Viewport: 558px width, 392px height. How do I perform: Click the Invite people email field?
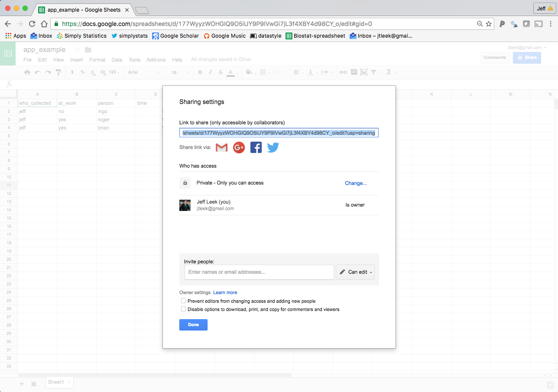[259, 272]
